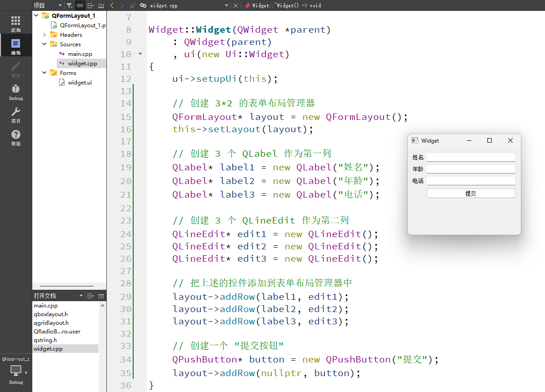Image resolution: width=545 pixels, height=392 pixels.
Task: Click the kit selector monitor icon above Debug
Action: (x=16, y=371)
